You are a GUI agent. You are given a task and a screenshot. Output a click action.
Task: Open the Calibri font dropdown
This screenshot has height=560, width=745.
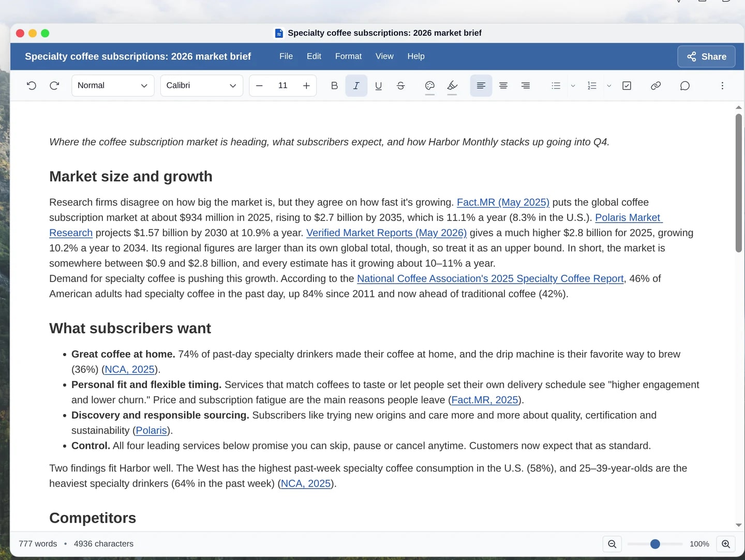pos(202,85)
